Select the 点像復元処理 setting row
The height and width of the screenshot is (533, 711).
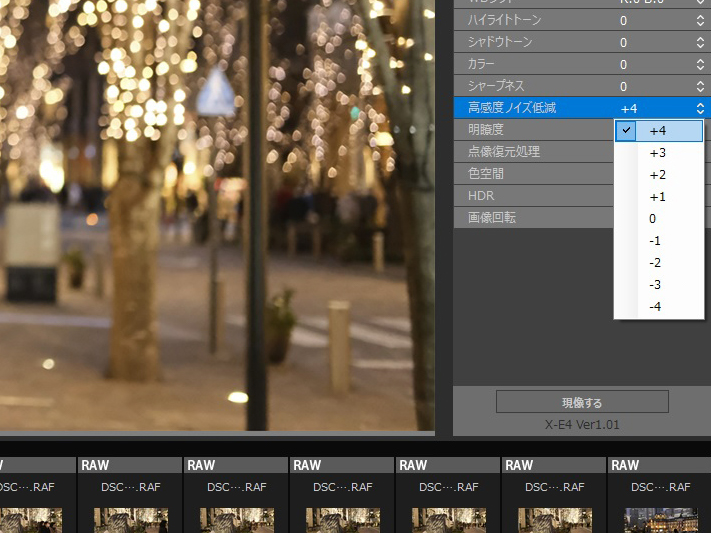pyautogui.click(x=534, y=152)
